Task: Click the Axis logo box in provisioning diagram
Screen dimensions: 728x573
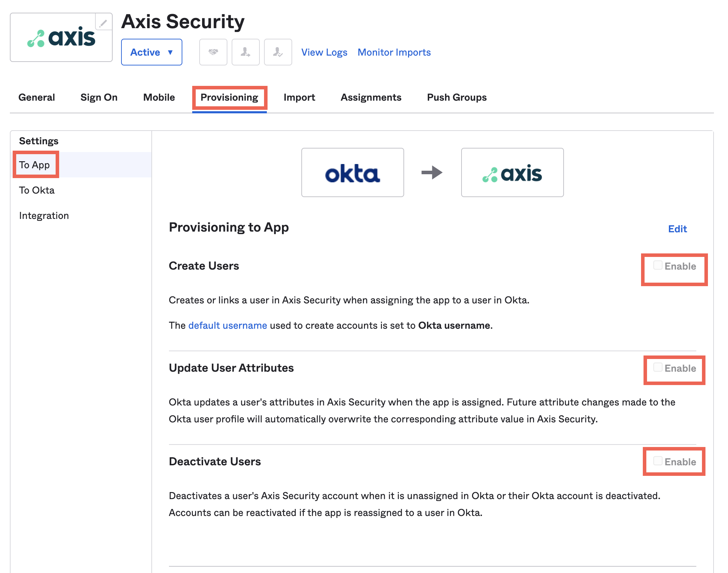Action: pos(512,172)
